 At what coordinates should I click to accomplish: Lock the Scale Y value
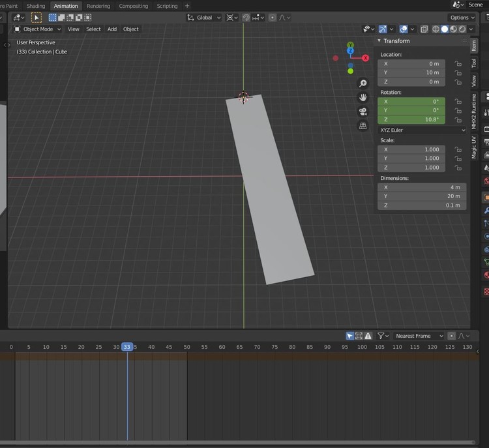(458, 158)
